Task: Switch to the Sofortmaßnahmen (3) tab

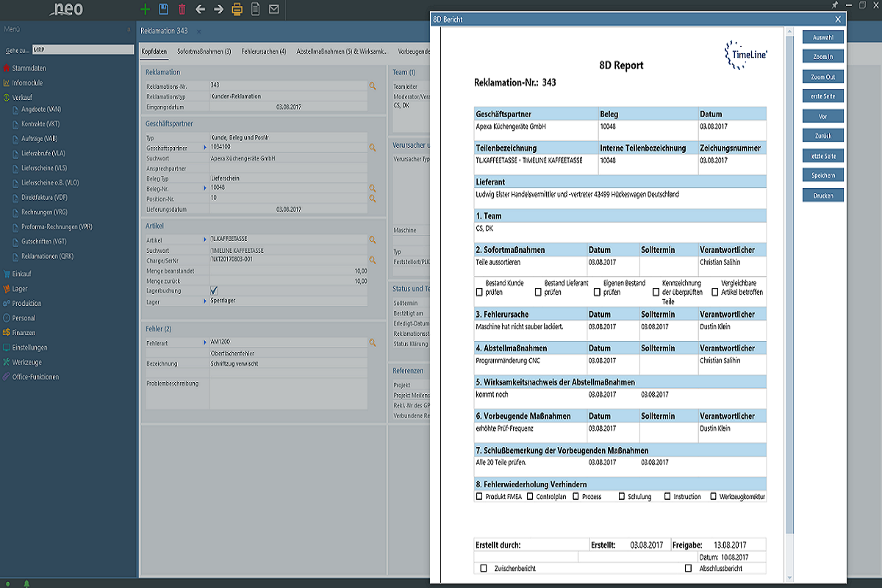Action: coord(204,51)
